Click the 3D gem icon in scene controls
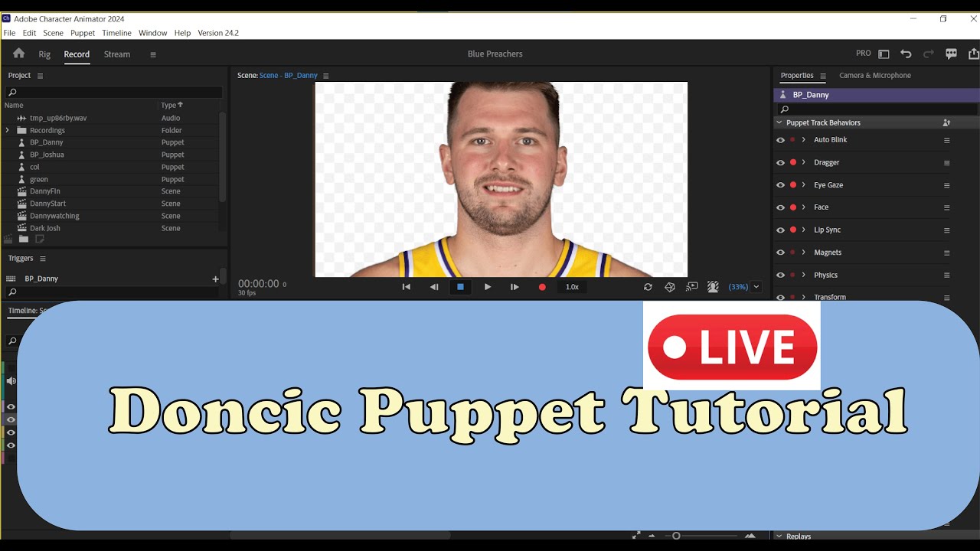Image resolution: width=980 pixels, height=551 pixels. [x=670, y=287]
